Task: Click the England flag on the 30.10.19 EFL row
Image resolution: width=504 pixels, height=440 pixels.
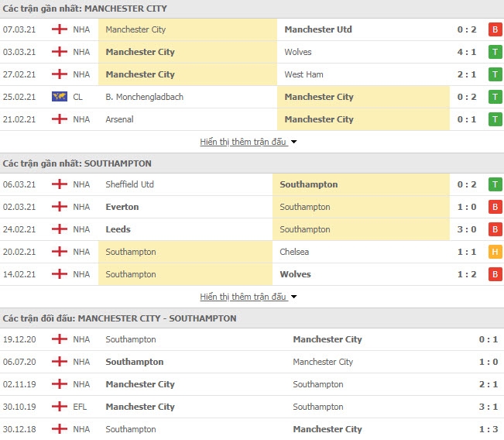Action: point(60,407)
